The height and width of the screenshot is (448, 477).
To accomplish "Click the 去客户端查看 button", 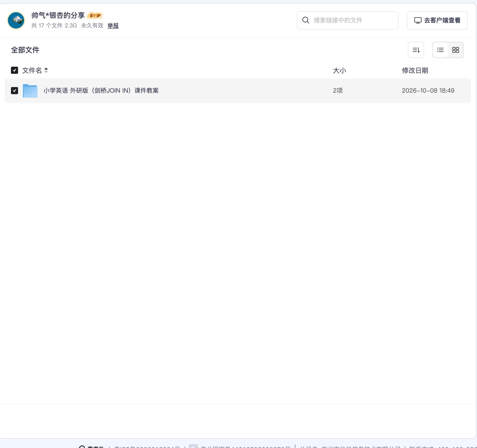I will [437, 20].
